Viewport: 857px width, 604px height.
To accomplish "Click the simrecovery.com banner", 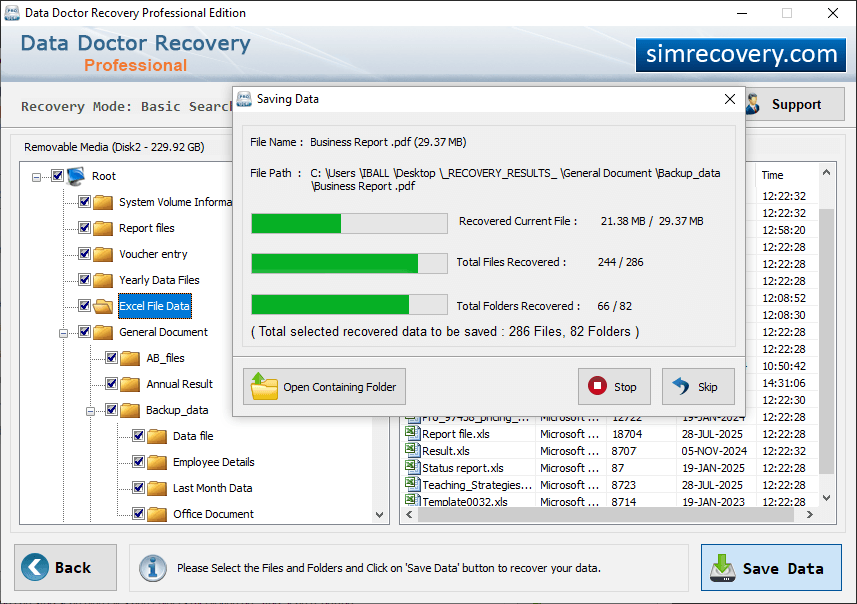I will point(741,54).
